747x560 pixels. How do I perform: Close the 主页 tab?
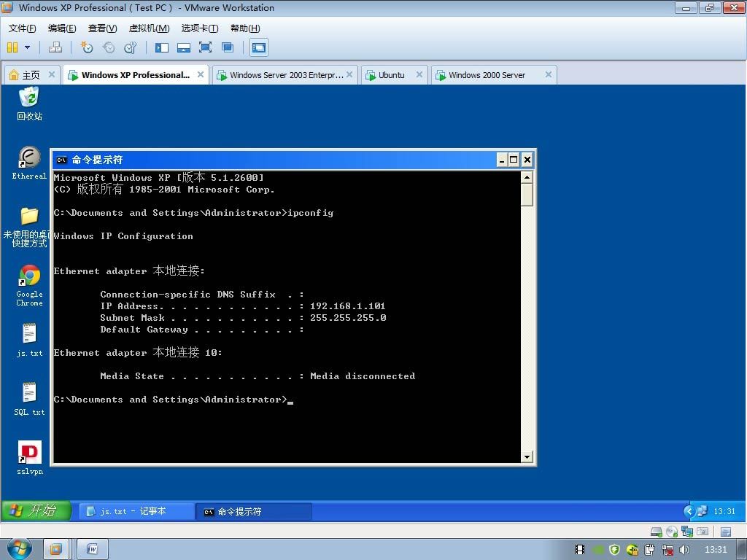pos(52,74)
